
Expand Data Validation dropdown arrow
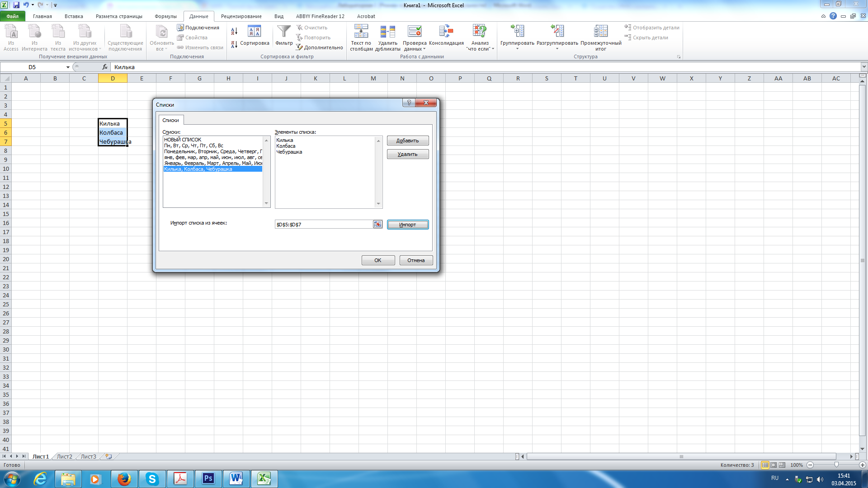point(424,49)
